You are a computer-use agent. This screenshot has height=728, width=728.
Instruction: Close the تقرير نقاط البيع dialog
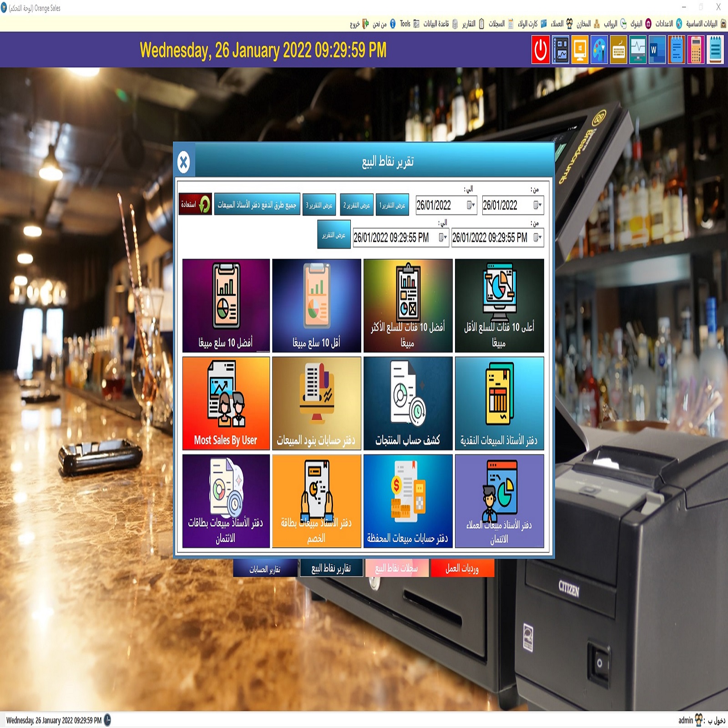pos(184,162)
